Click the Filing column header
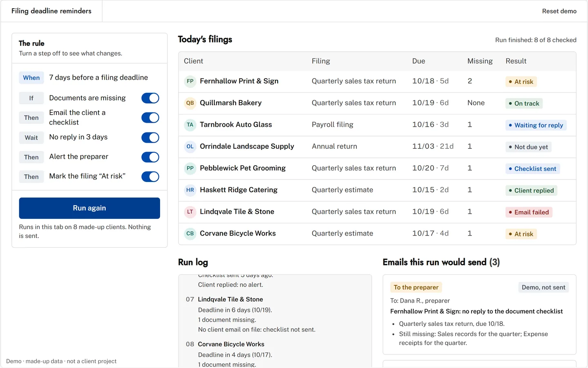 click(x=321, y=61)
